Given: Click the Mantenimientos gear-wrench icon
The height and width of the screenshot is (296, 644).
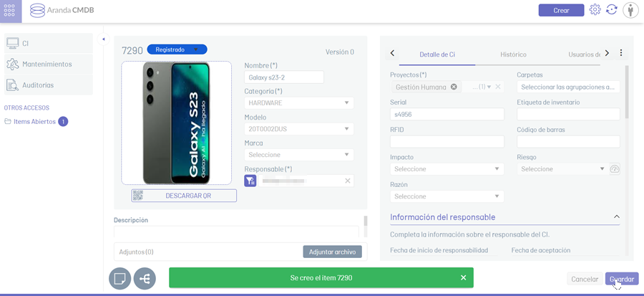Looking at the screenshot, I should (x=13, y=64).
